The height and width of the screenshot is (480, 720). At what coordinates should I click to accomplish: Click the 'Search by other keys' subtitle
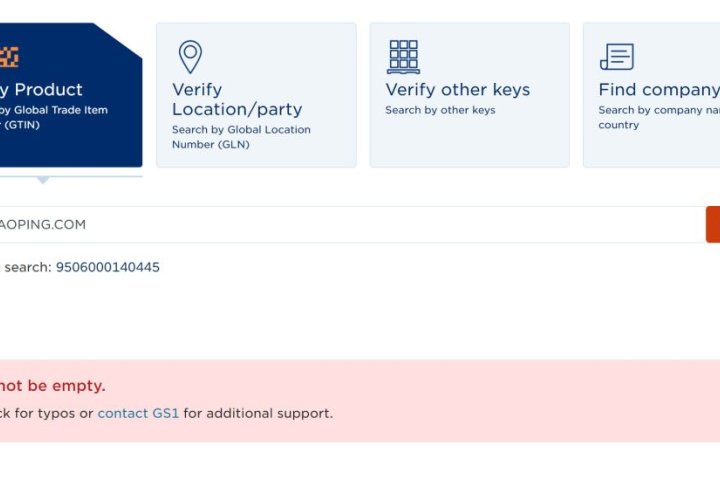tap(440, 110)
